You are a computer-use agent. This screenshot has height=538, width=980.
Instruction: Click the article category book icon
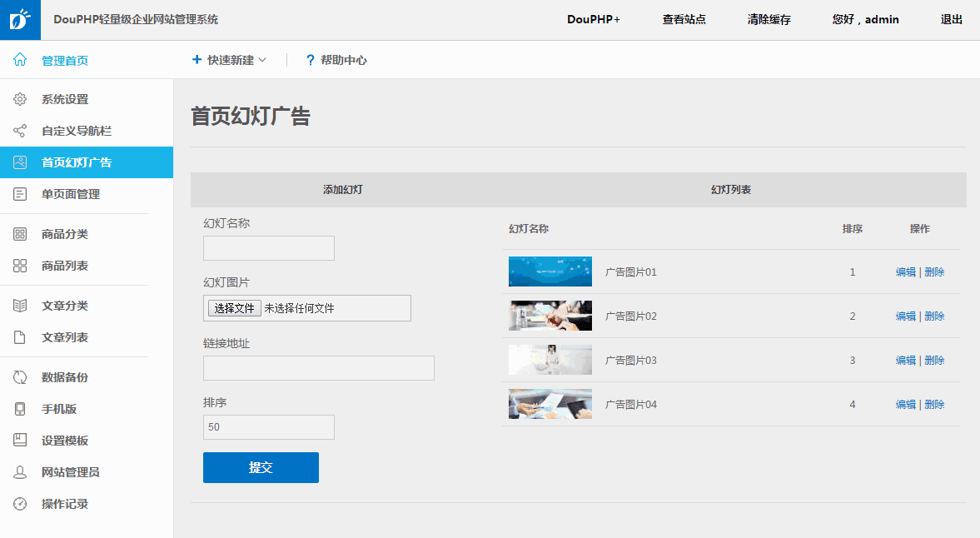click(20, 306)
